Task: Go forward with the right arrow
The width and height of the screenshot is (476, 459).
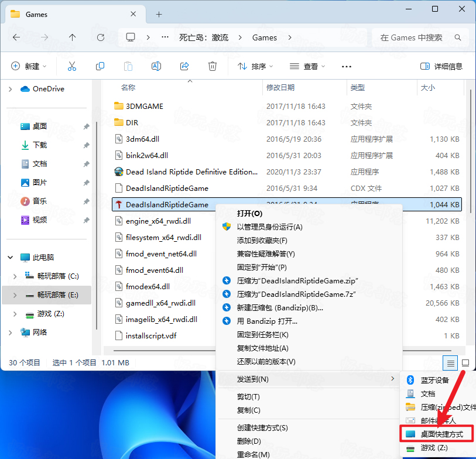Action: click(x=44, y=37)
